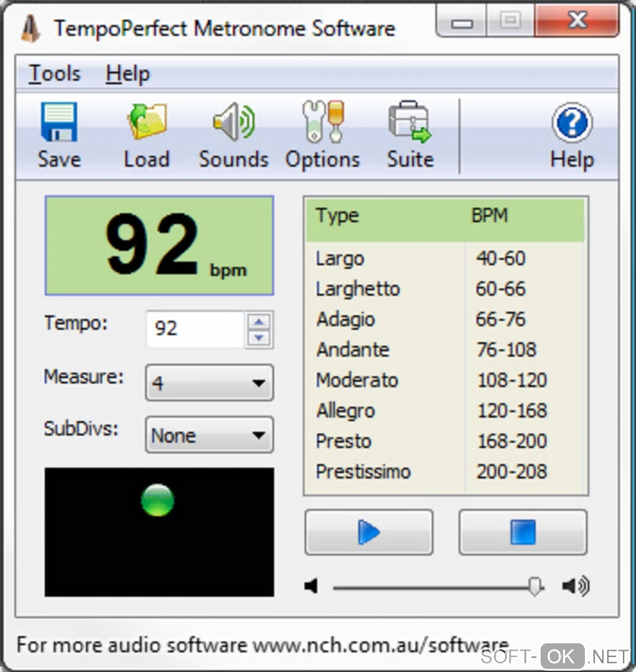Close the TempoPerfect window
636x672 pixels.
coord(577,21)
